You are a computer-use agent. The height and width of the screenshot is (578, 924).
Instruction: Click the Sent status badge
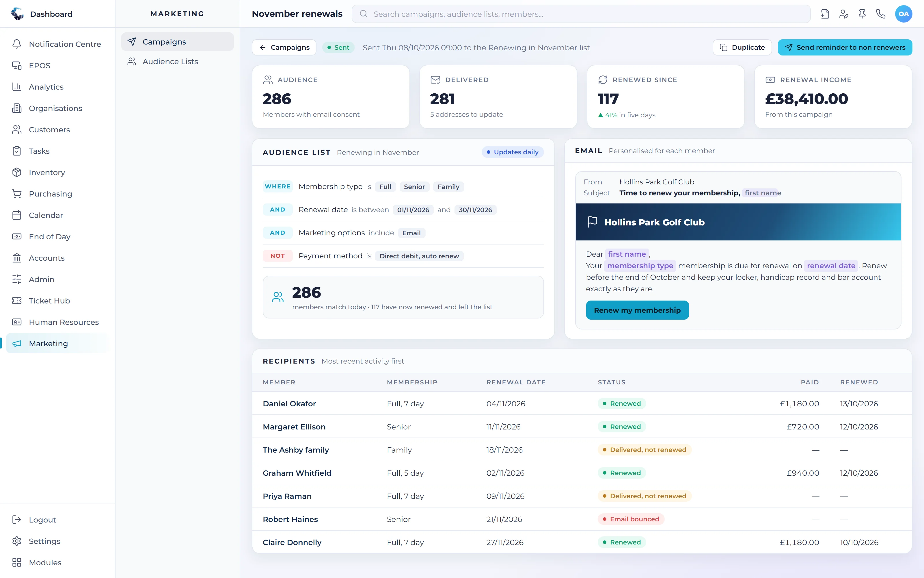338,47
